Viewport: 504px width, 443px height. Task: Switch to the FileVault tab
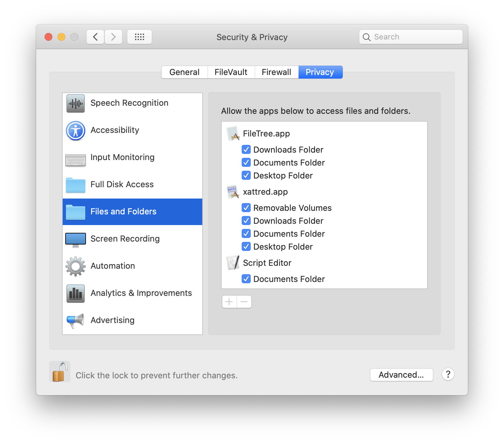(231, 72)
